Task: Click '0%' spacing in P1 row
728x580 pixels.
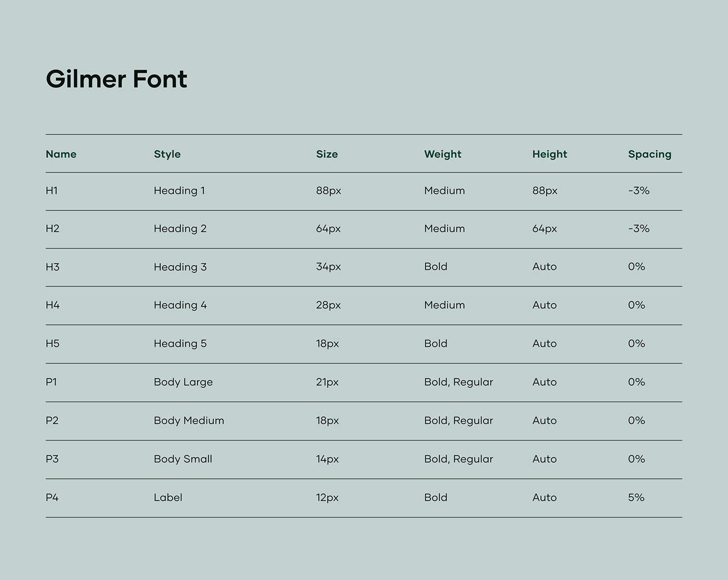Action: (x=636, y=382)
